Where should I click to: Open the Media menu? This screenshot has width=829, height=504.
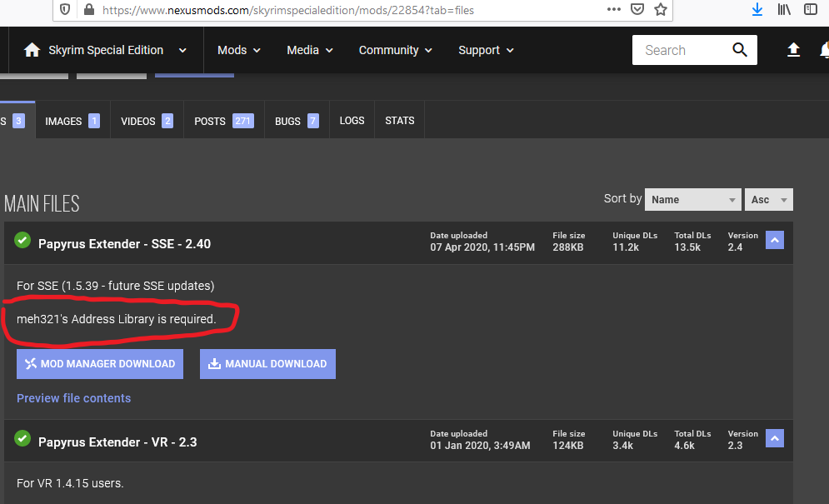pos(310,50)
